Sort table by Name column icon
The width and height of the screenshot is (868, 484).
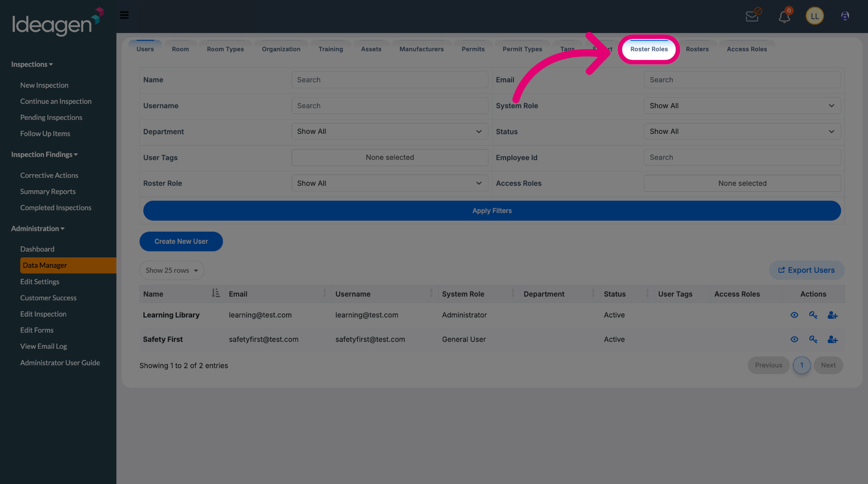(x=216, y=294)
